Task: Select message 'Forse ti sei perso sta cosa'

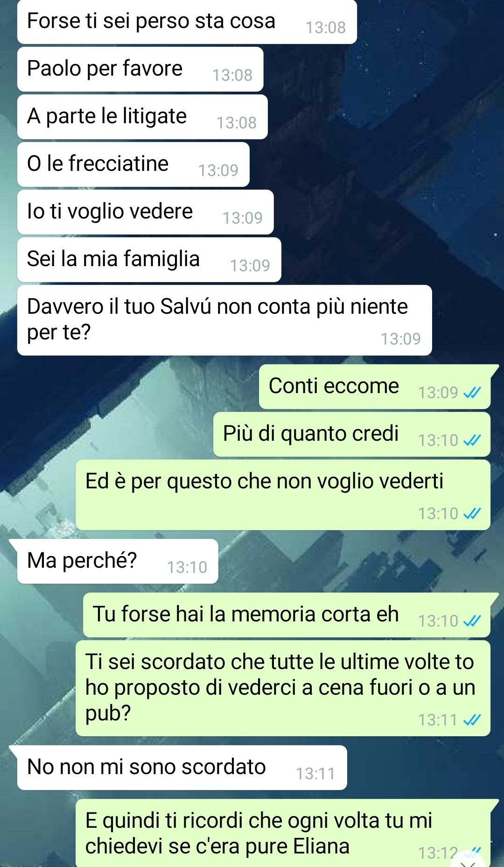Action: coord(187,21)
